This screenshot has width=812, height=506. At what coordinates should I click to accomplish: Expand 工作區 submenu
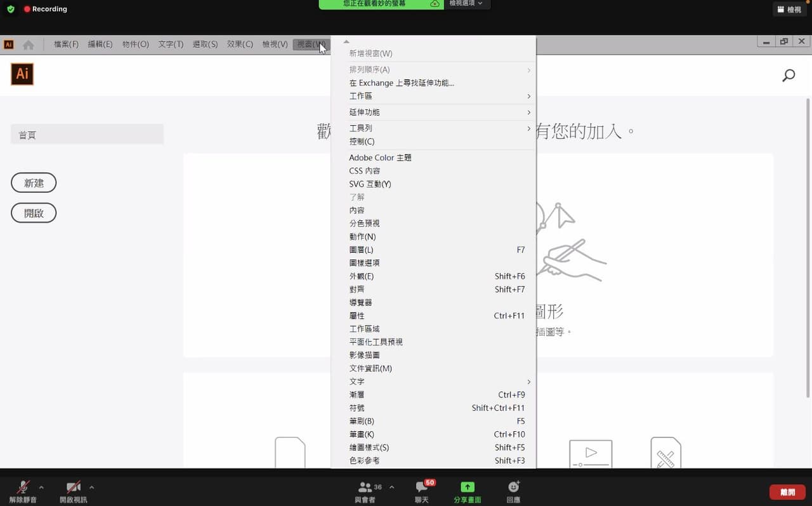(434, 96)
